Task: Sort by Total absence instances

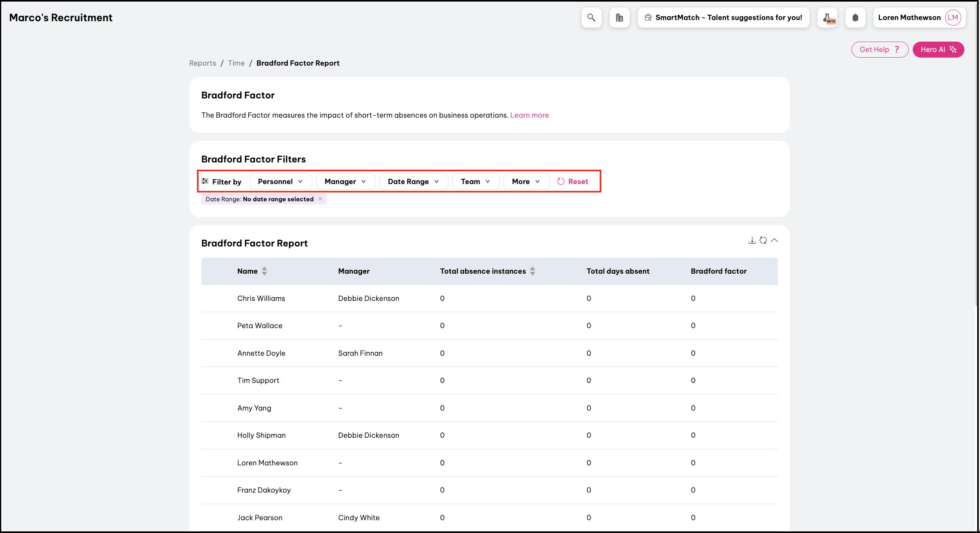Action: click(532, 271)
